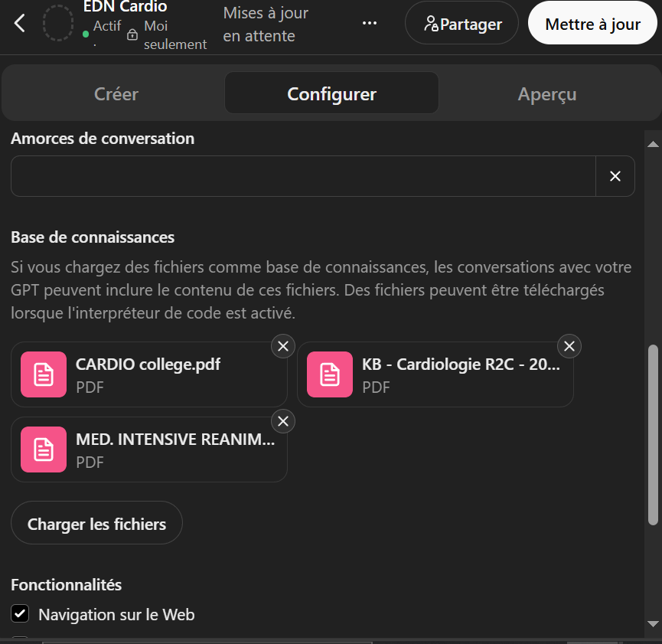Viewport: 662px width, 644px height.
Task: Click the back arrow icon
Action: coord(20,23)
